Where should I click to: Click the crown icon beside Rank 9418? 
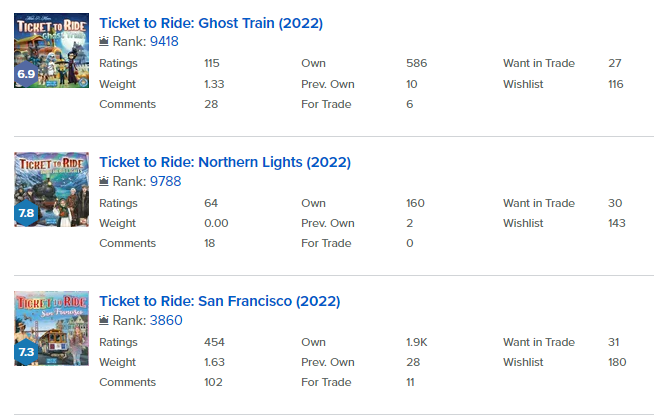tap(104, 41)
